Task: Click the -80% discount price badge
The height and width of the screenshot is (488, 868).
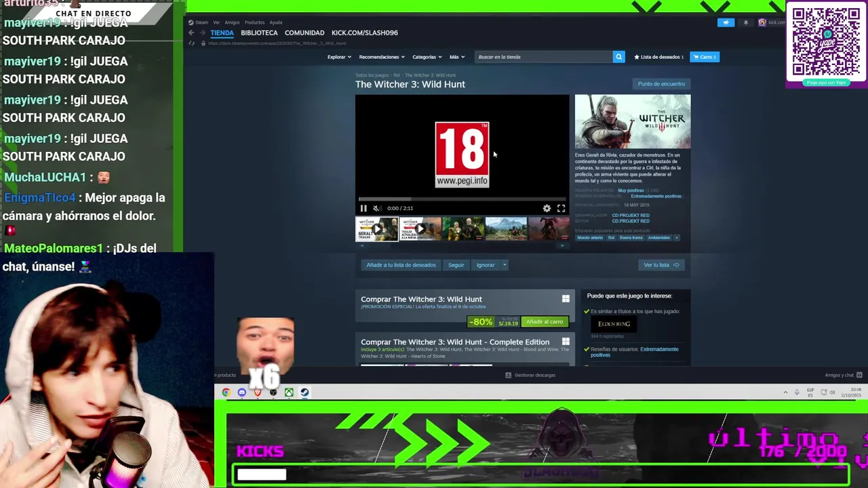Action: point(481,322)
